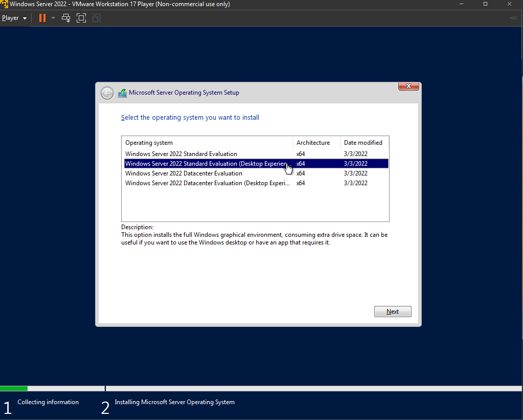Screen dimensions: 523x420
Task: Collapse the VMware toolbar with double chevron
Action: 514,18
